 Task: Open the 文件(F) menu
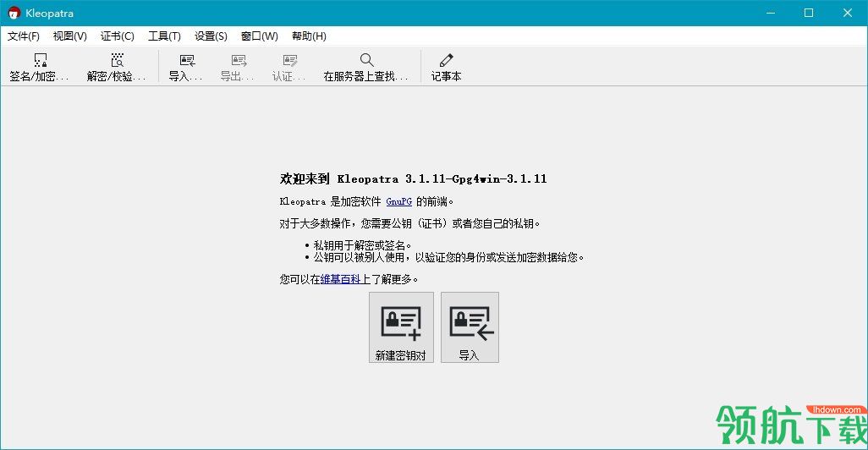(x=23, y=36)
